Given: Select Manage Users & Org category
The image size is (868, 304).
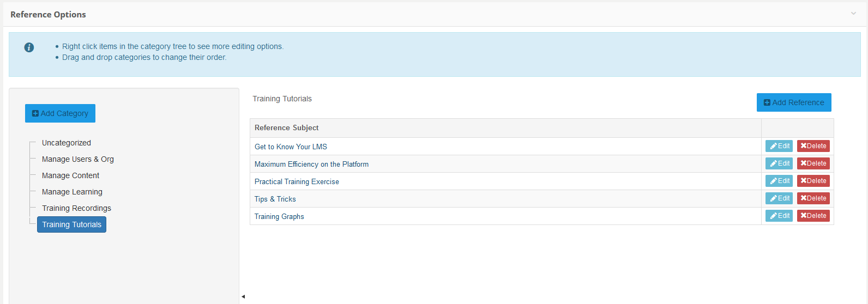Looking at the screenshot, I should (78, 159).
